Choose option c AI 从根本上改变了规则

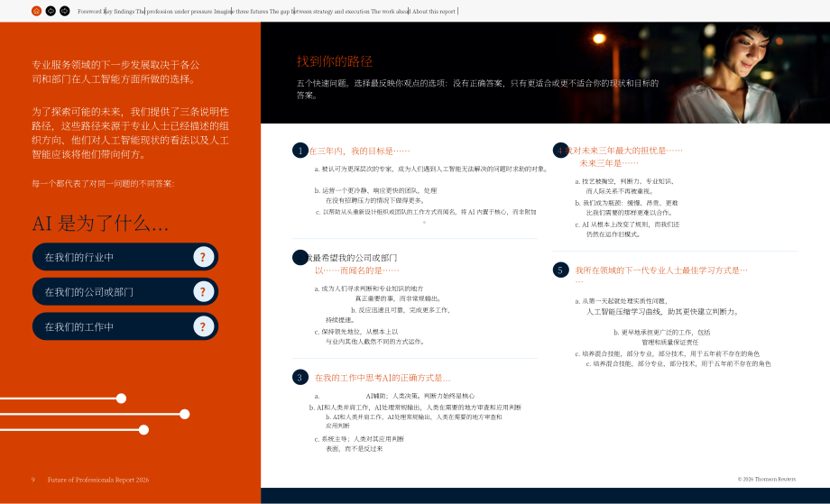pos(627,229)
